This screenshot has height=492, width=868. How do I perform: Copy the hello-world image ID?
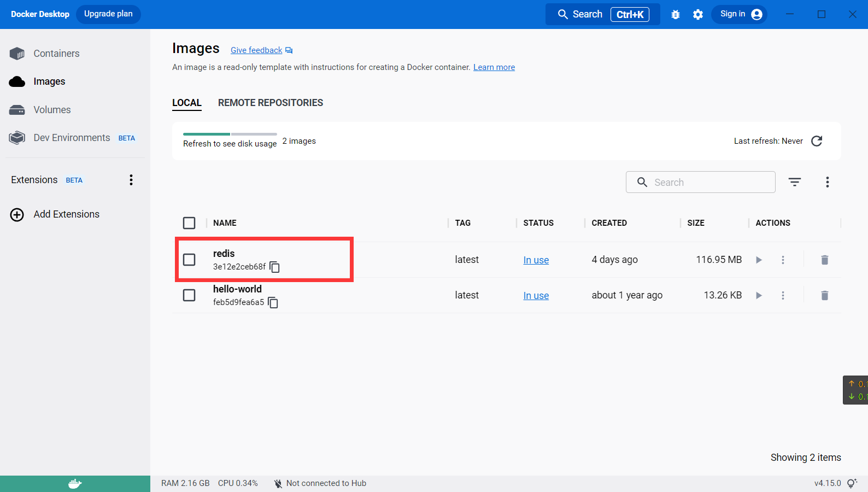[273, 302]
